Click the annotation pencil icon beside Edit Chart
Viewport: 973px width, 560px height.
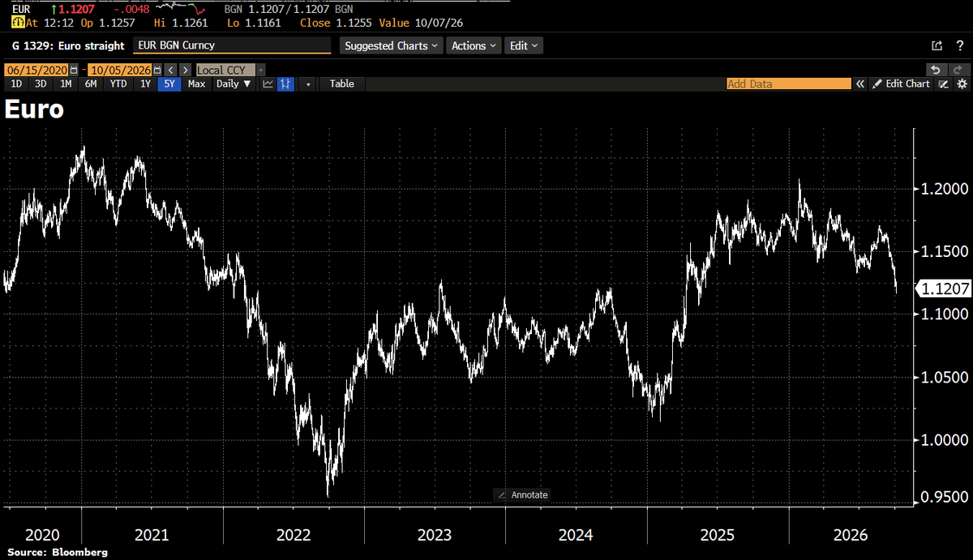pyautogui.click(x=944, y=83)
